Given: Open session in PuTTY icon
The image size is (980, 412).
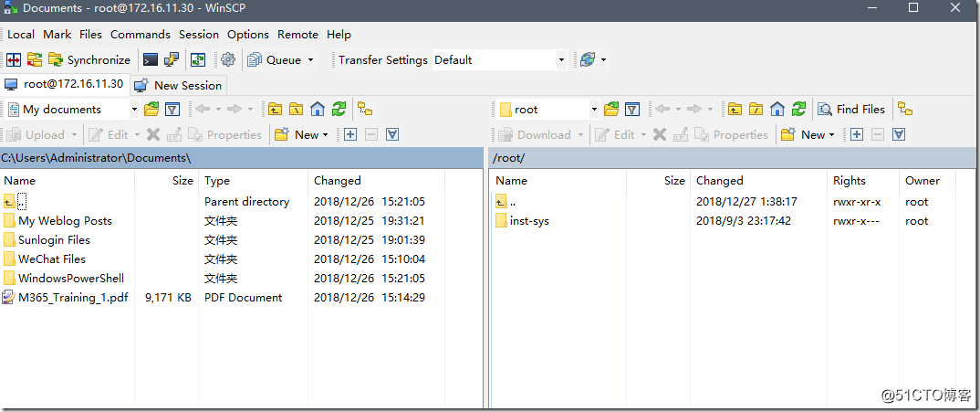Looking at the screenshot, I should point(172,60).
